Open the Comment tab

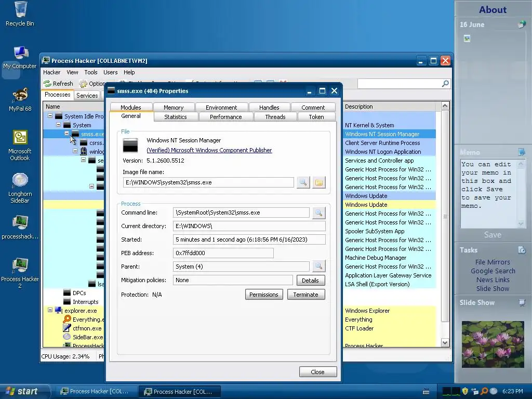[x=313, y=107]
